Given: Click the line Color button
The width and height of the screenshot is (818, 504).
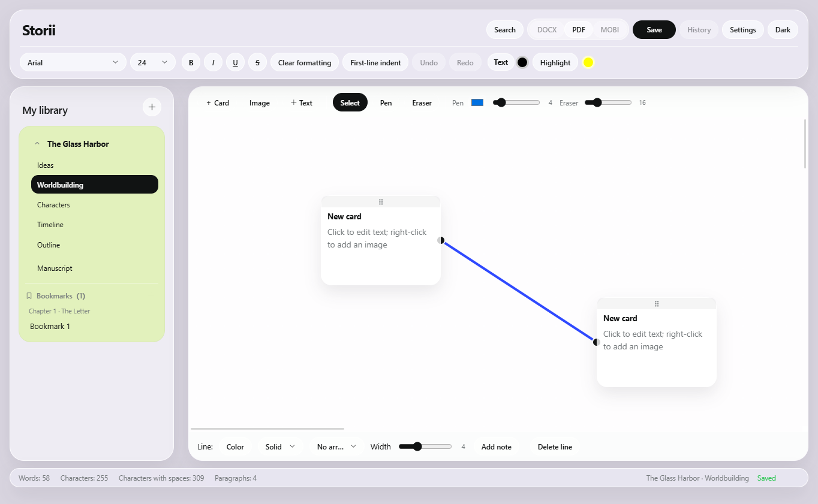Looking at the screenshot, I should (x=235, y=446).
